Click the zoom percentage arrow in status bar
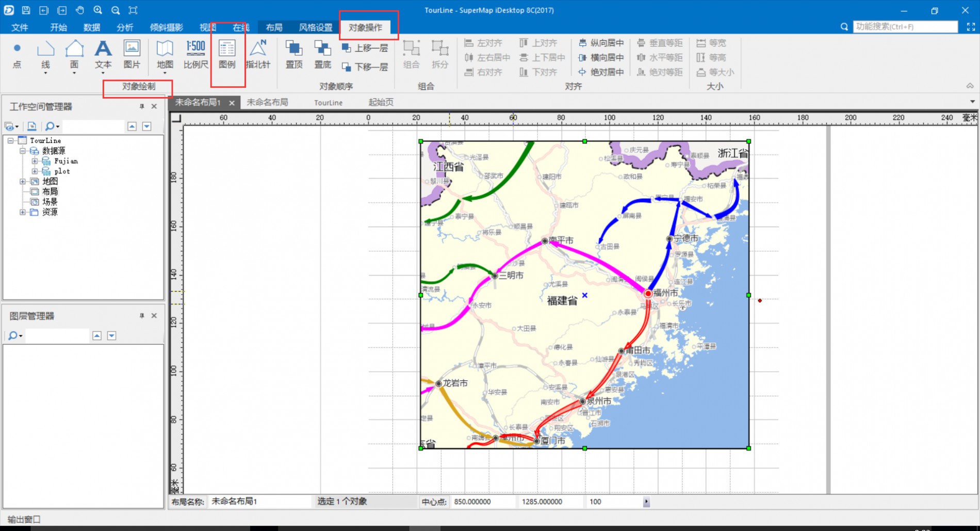 coord(646,502)
